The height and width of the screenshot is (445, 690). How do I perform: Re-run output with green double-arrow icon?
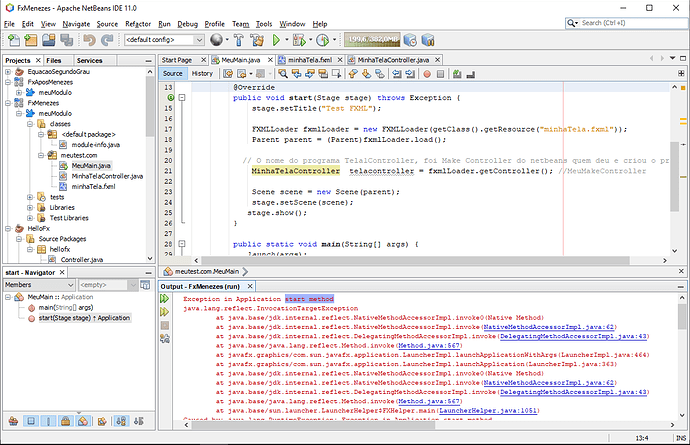165,299
